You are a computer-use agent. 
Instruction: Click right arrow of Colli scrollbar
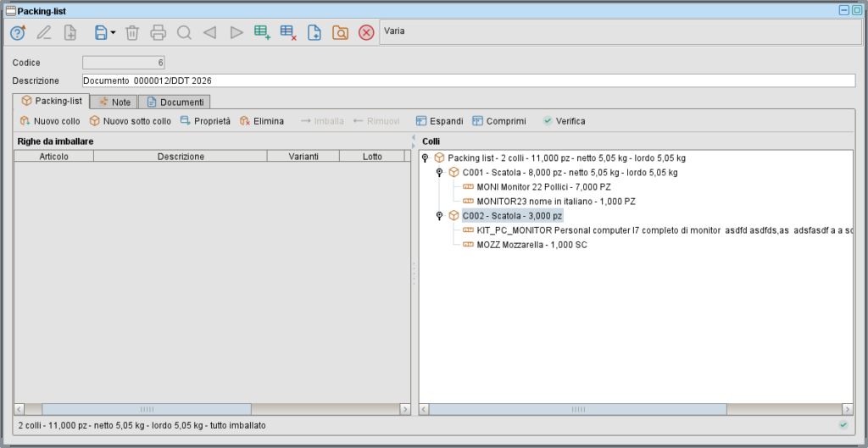[848, 409]
